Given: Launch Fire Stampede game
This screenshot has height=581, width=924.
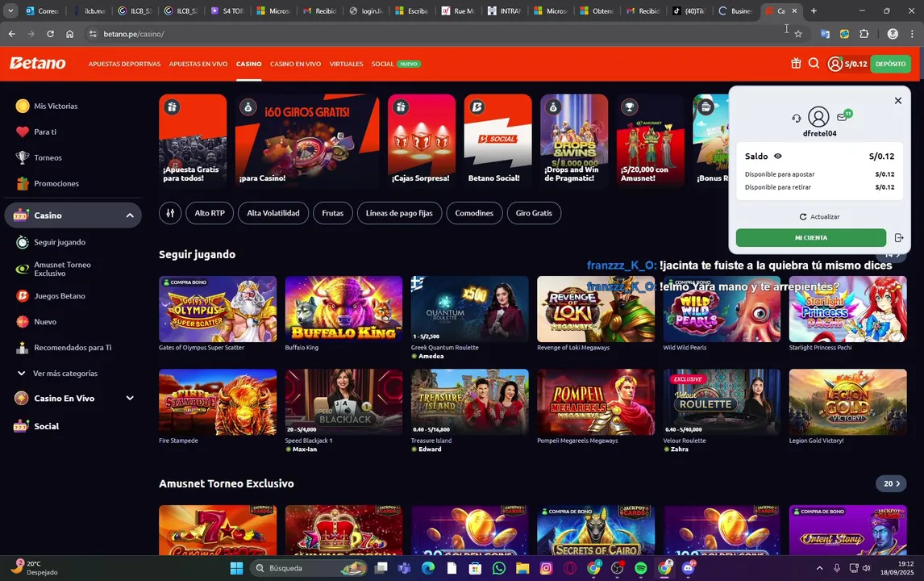Looking at the screenshot, I should click(218, 403).
